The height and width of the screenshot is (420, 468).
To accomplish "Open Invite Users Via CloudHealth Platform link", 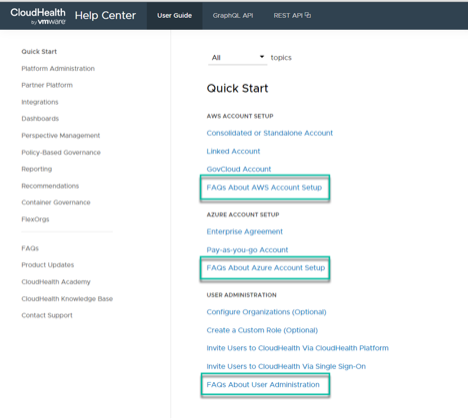I will click(298, 348).
